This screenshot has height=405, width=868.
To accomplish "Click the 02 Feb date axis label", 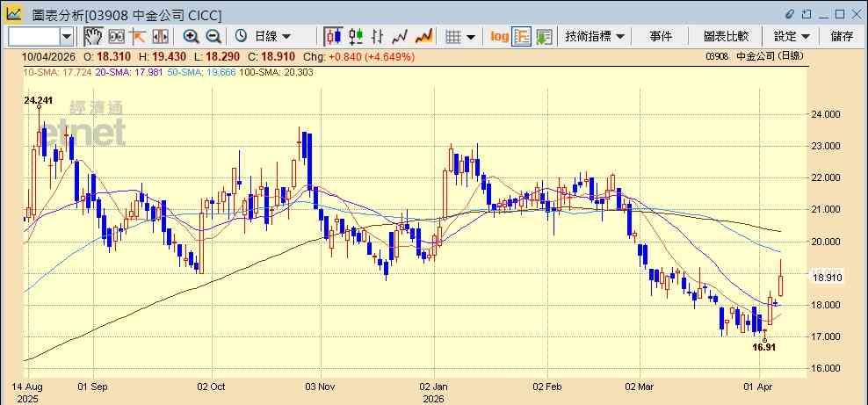I will [x=547, y=387].
